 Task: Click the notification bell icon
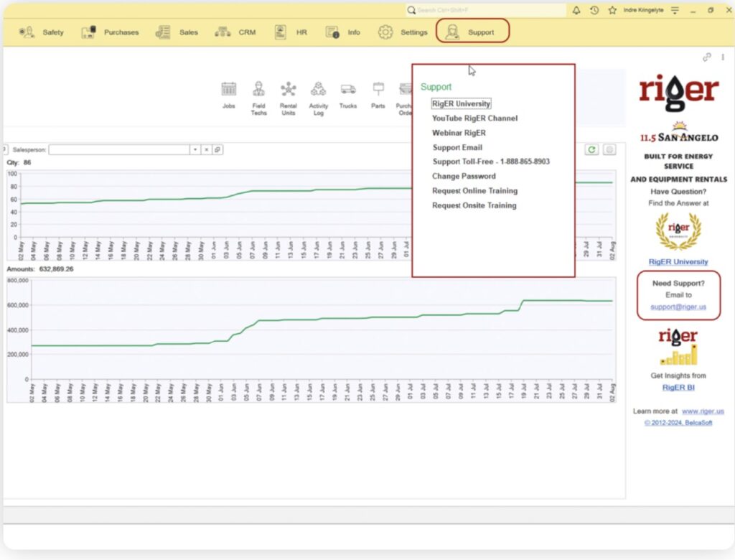tap(576, 11)
